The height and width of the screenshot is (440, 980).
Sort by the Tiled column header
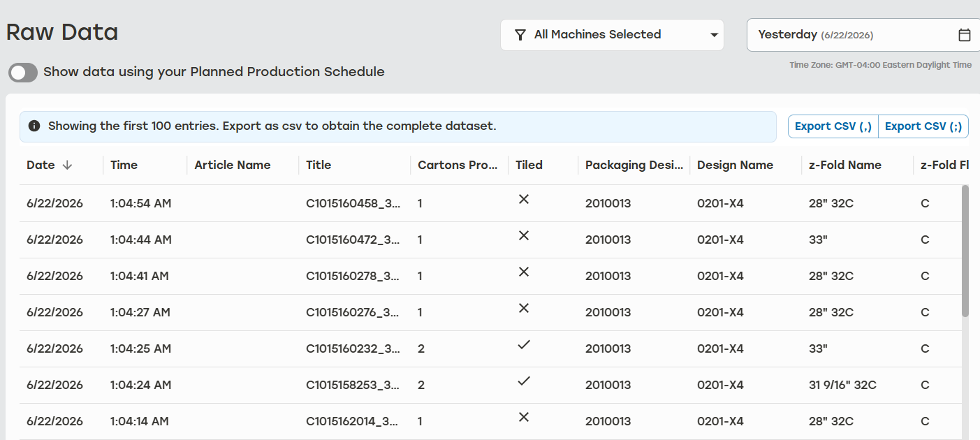point(529,166)
